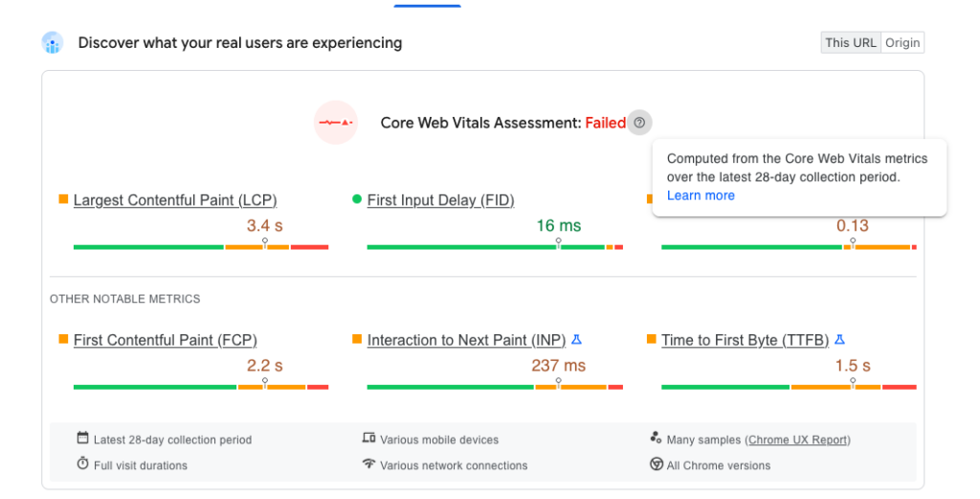
Task: Click the experimental flask icon next to INP
Action: coord(576,340)
